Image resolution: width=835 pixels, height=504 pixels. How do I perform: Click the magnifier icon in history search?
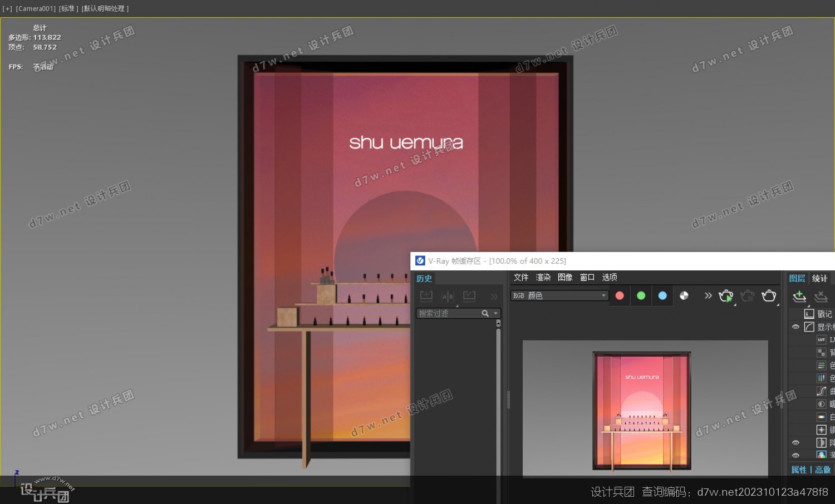(485, 314)
